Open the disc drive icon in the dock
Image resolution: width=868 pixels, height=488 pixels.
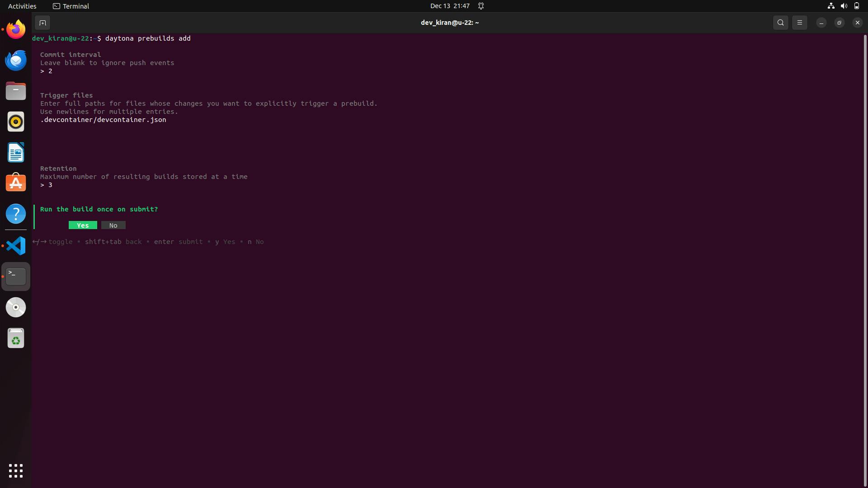click(16, 307)
